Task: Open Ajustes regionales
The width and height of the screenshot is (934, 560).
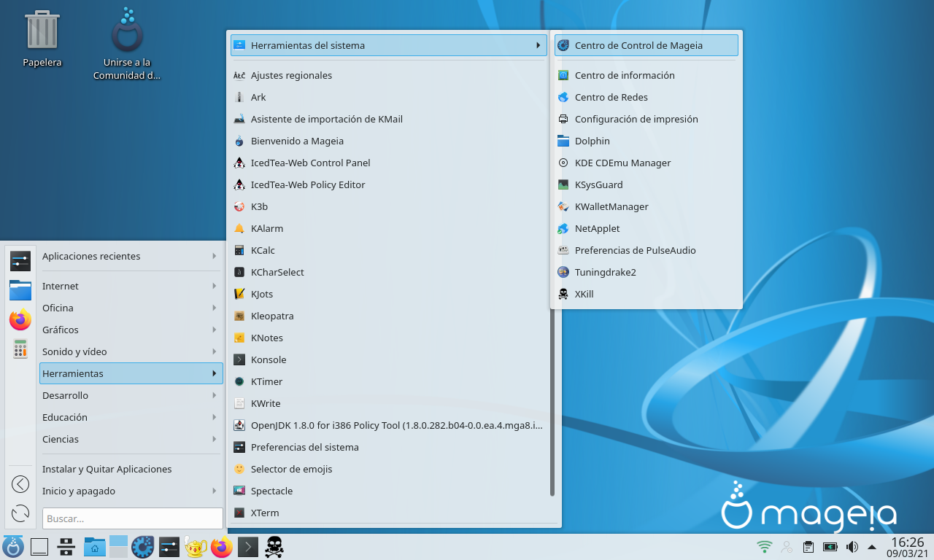Action: 388,75
